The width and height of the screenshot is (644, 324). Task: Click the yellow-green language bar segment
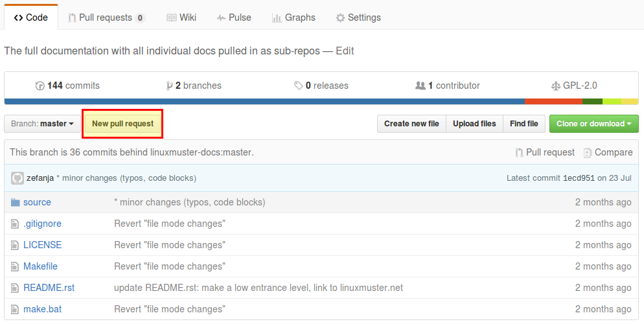coord(612,102)
